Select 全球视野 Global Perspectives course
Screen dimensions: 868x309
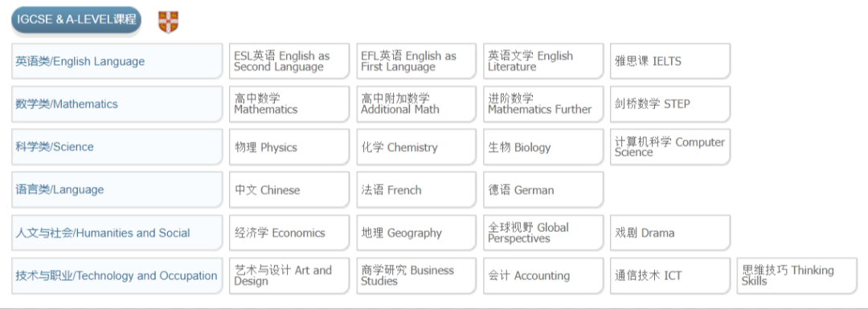point(543,233)
